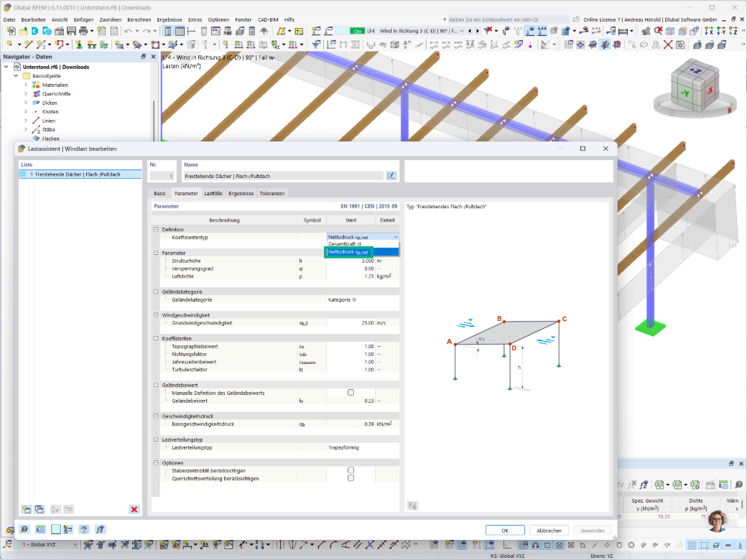Click the Abbrechen button
This screenshot has width=747, height=560.
pyautogui.click(x=549, y=531)
